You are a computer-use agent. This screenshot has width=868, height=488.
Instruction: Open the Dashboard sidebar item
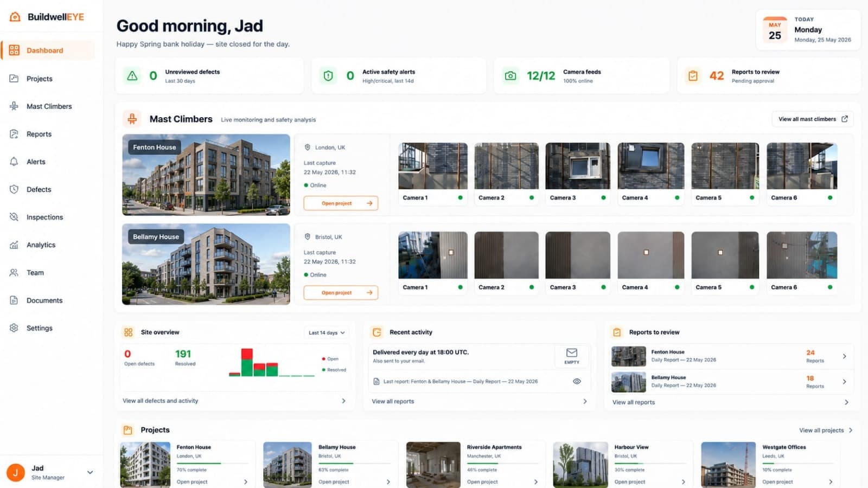(x=48, y=50)
